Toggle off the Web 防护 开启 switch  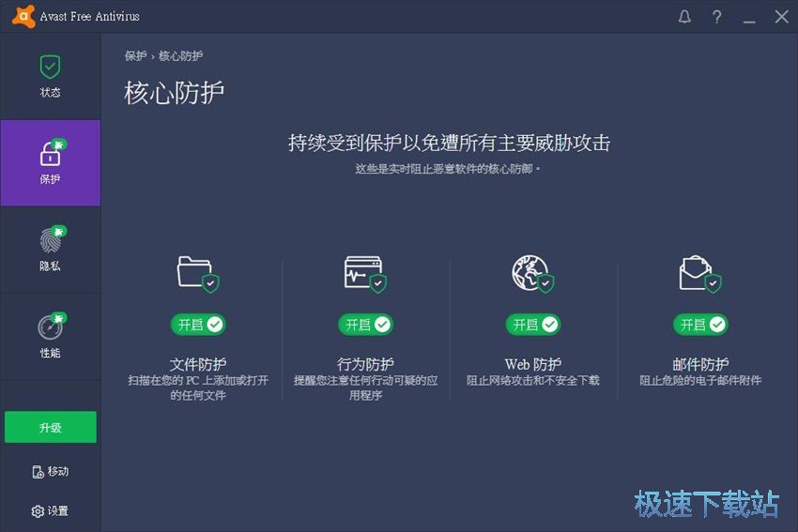click(x=533, y=325)
